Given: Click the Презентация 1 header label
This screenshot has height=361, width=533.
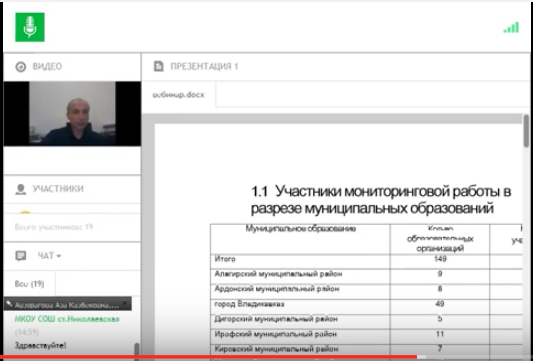Looking at the screenshot, I should click(204, 66).
